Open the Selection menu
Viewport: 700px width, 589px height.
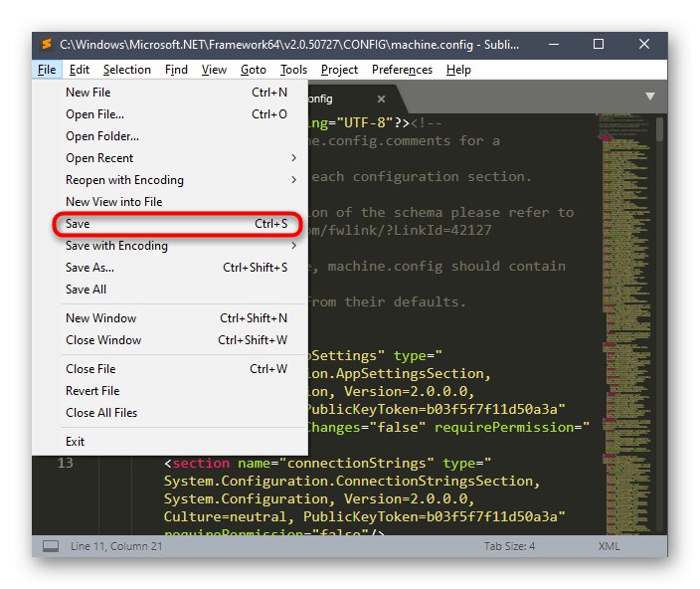127,70
